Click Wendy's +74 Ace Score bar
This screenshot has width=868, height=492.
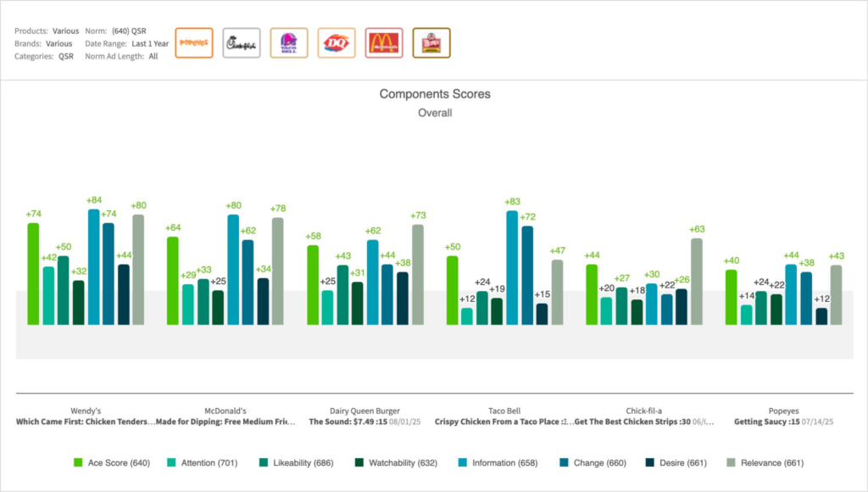tap(33, 274)
